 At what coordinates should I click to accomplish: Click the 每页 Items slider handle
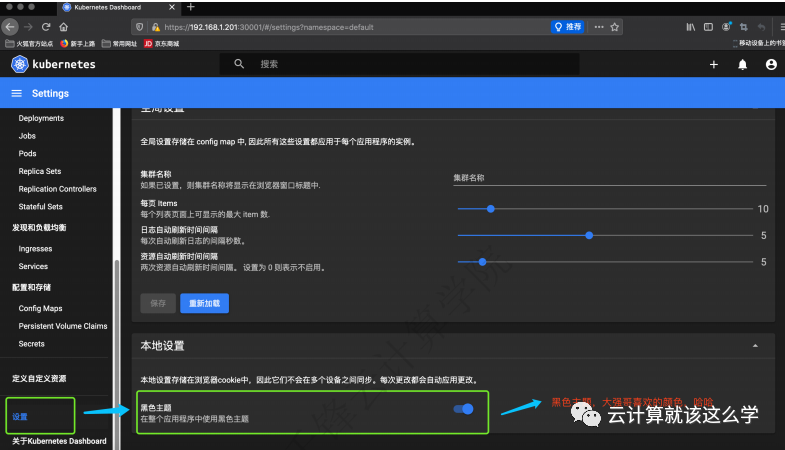(491, 209)
